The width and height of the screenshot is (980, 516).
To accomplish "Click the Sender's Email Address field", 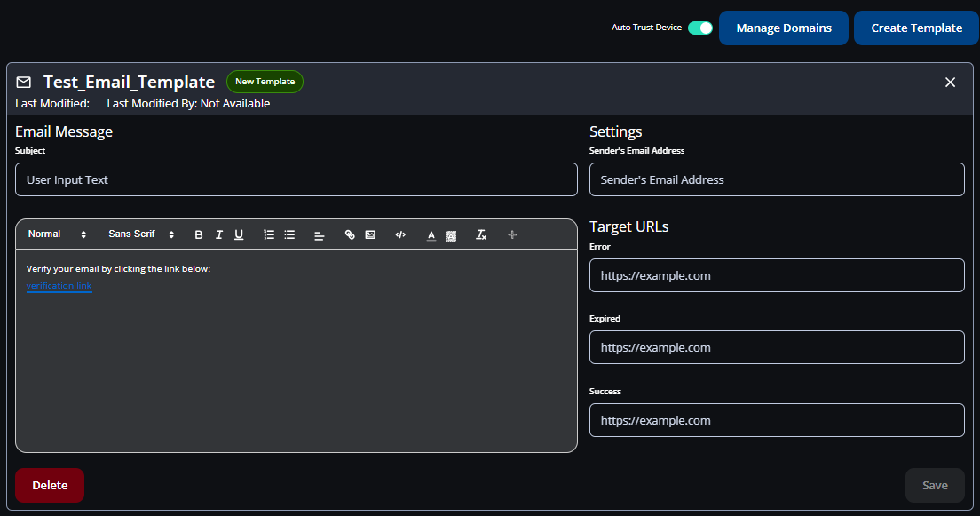I will 777,179.
